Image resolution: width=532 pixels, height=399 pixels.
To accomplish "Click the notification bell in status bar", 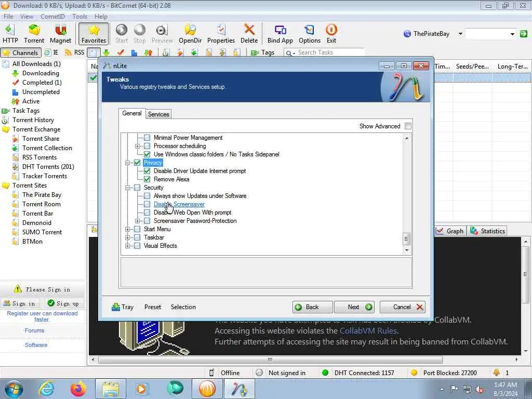I will coord(496,373).
